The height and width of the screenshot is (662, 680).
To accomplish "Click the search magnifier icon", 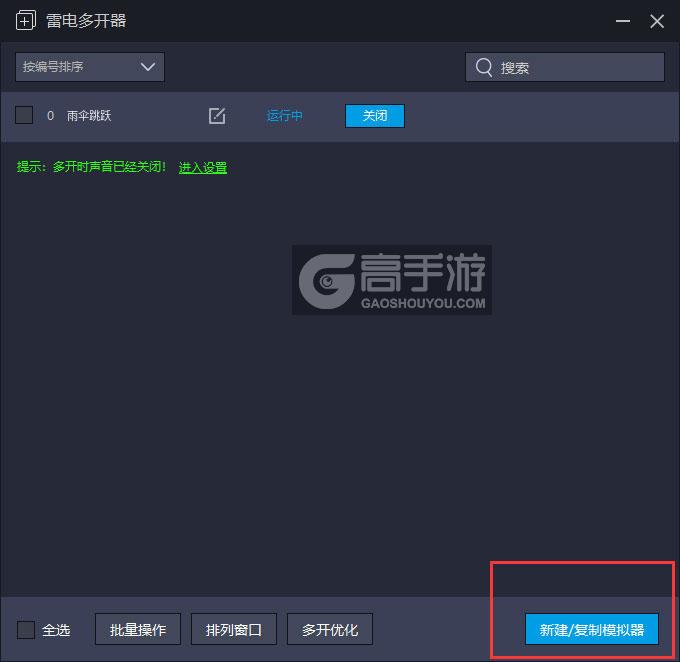I will 484,67.
